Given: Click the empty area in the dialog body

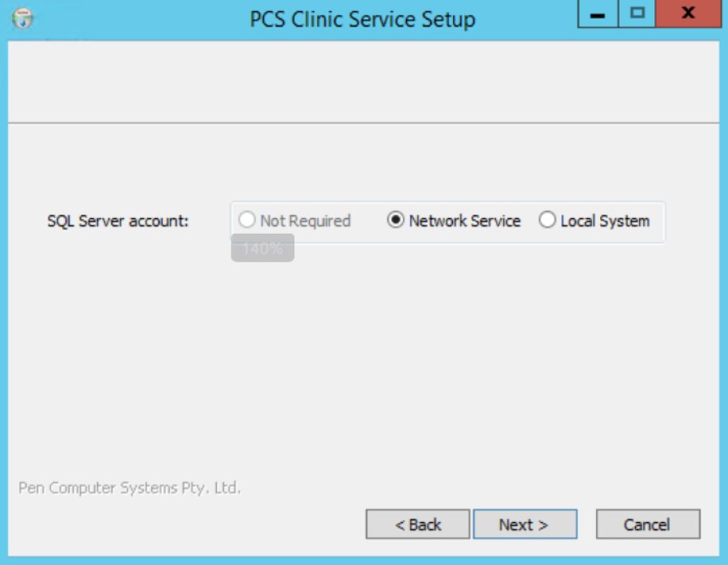Looking at the screenshot, I should click(363, 362).
